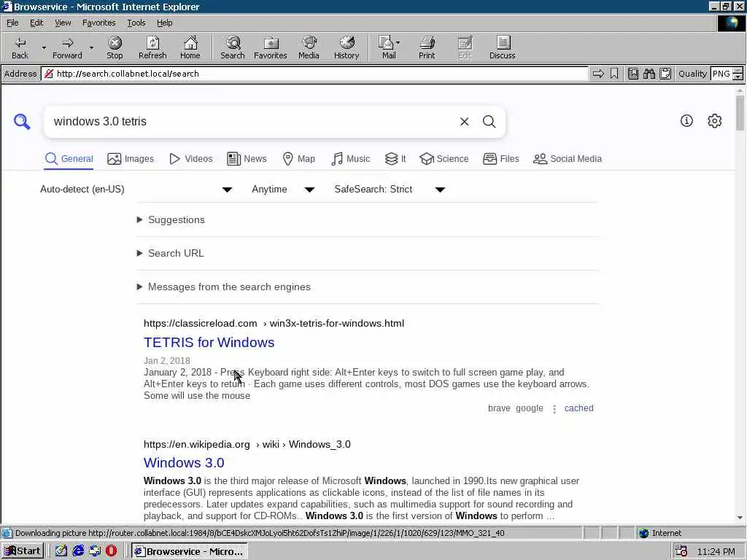Viewport: 747px width, 560px height.
Task: Open the History pane
Action: 347,47
